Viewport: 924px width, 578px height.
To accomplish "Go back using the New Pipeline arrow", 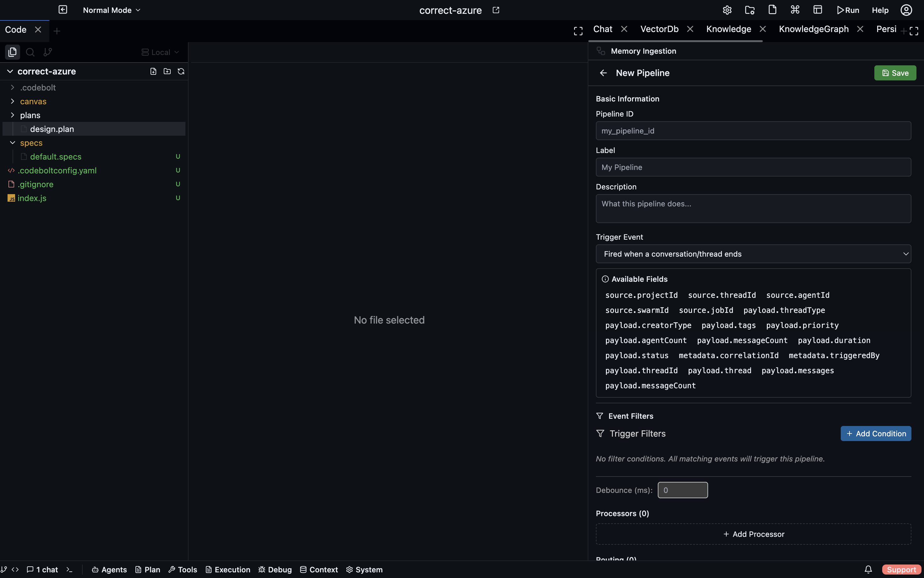I will click(x=603, y=73).
